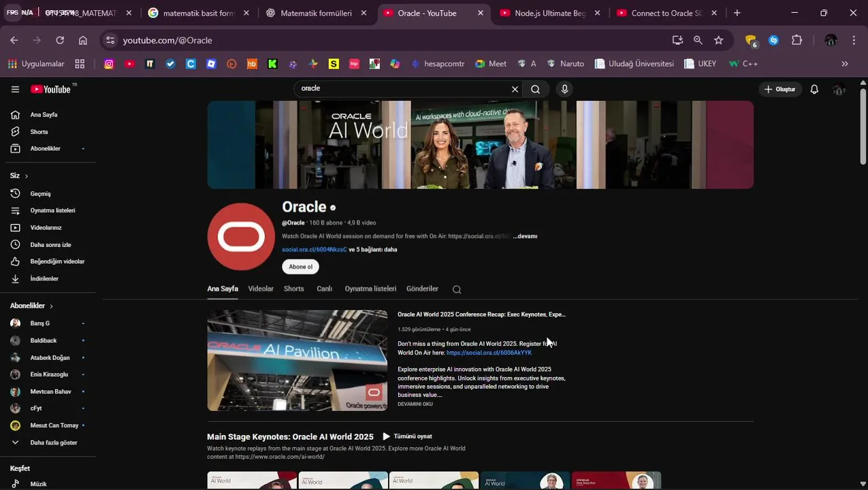Open Oluştur create menu

[780, 89]
